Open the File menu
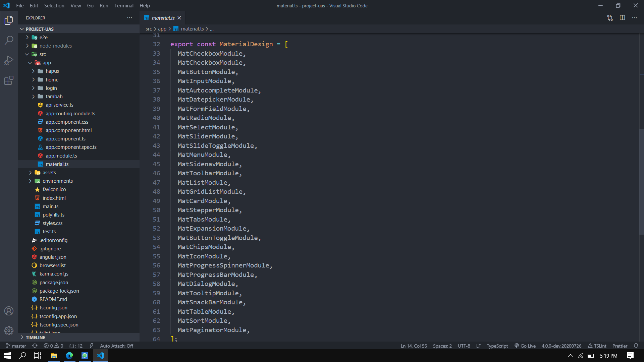 pyautogui.click(x=20, y=5)
